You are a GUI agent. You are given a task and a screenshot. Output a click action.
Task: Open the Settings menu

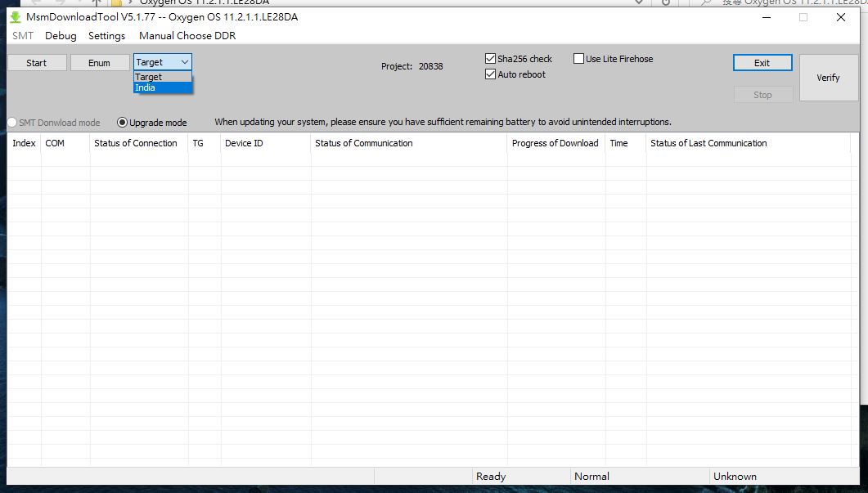click(x=107, y=36)
